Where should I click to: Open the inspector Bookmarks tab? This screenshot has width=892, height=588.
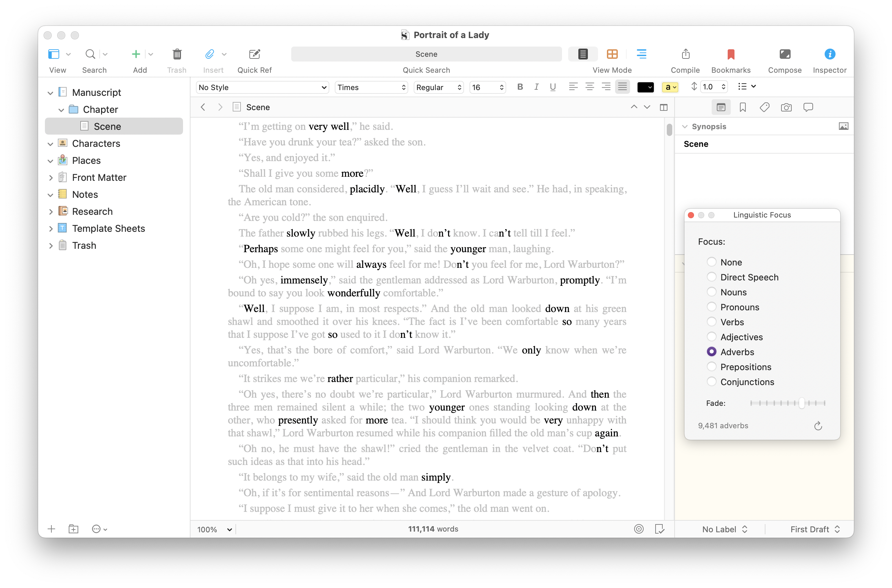pos(742,108)
